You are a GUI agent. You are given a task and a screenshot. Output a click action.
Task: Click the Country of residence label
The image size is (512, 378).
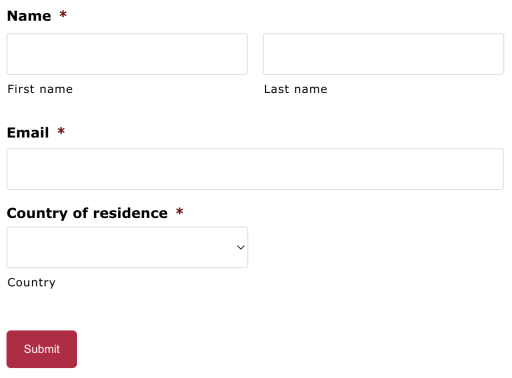click(87, 213)
